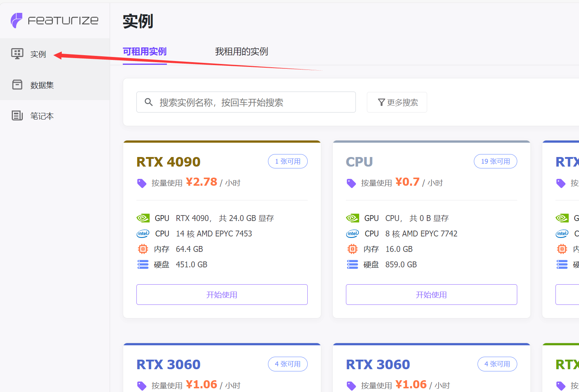Click the NVIDIA GPU icon on CPU card
This screenshot has height=392, width=579.
pos(353,218)
